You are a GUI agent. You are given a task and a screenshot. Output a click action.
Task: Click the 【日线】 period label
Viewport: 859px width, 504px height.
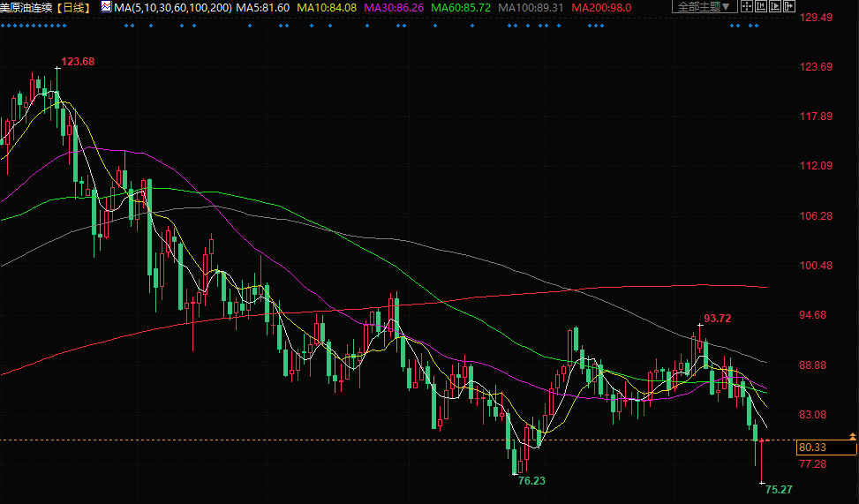[73, 8]
